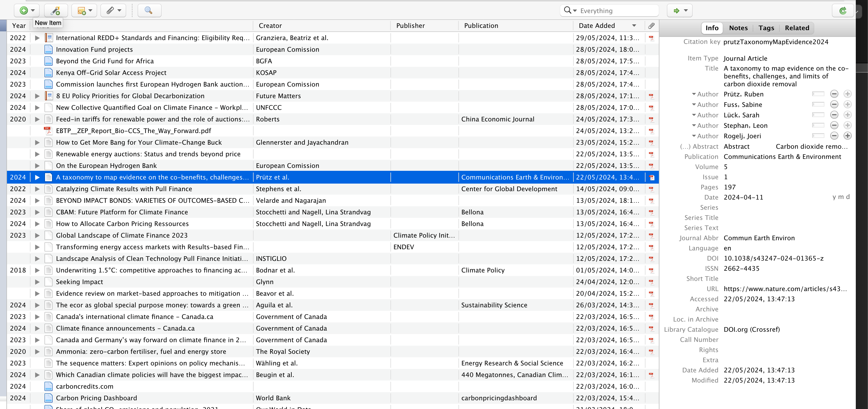
Task: Open Advanced Search magnifier icon
Action: 149,10
